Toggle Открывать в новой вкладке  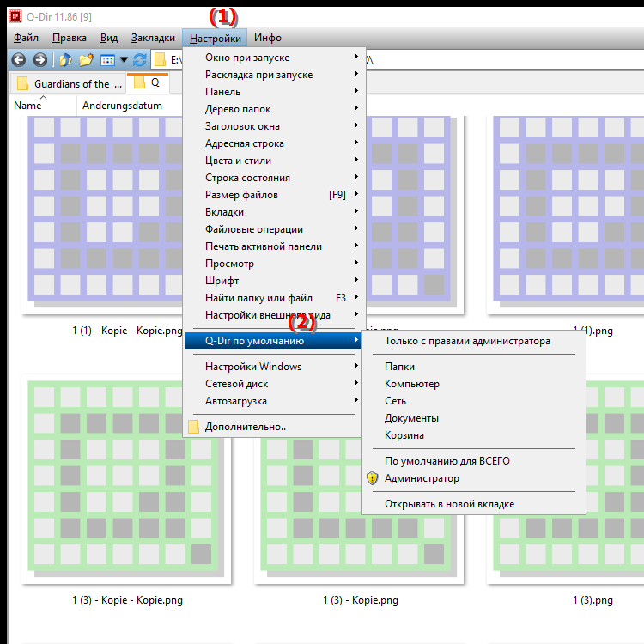click(x=473, y=504)
